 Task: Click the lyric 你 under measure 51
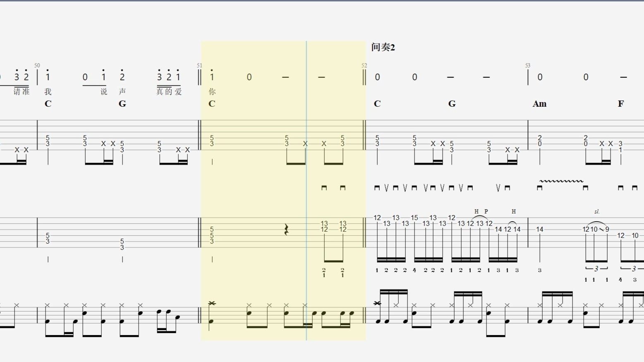pos(212,91)
